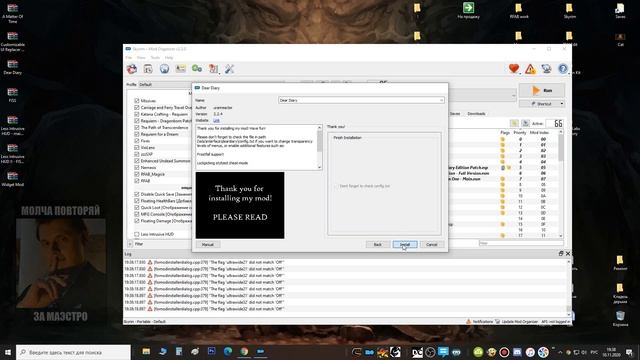This screenshot has width=640, height=360.
Task: Click the "Thank you for installing" image thumbnail
Action: [240, 205]
